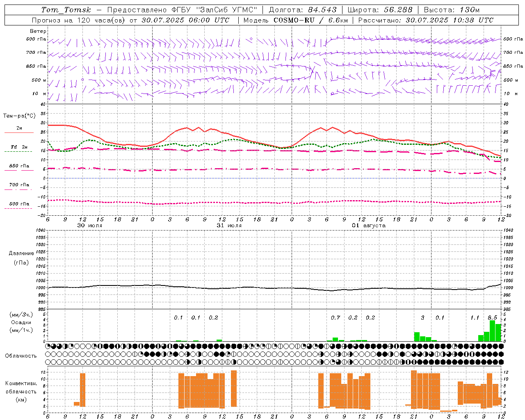Click the 1.1 precipitation value
Screen dimensions: 525x420
tap(475, 318)
